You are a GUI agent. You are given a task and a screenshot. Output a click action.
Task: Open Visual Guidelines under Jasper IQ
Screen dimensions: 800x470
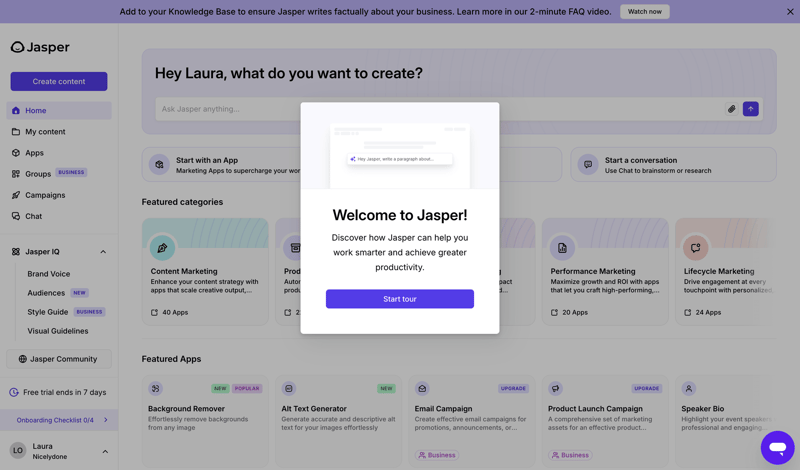[58, 331]
